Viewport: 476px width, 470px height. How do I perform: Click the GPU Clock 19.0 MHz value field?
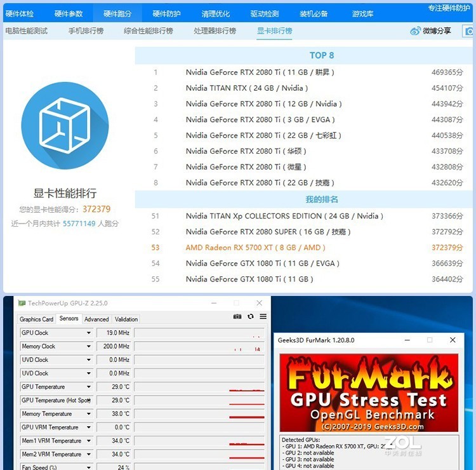point(114,333)
